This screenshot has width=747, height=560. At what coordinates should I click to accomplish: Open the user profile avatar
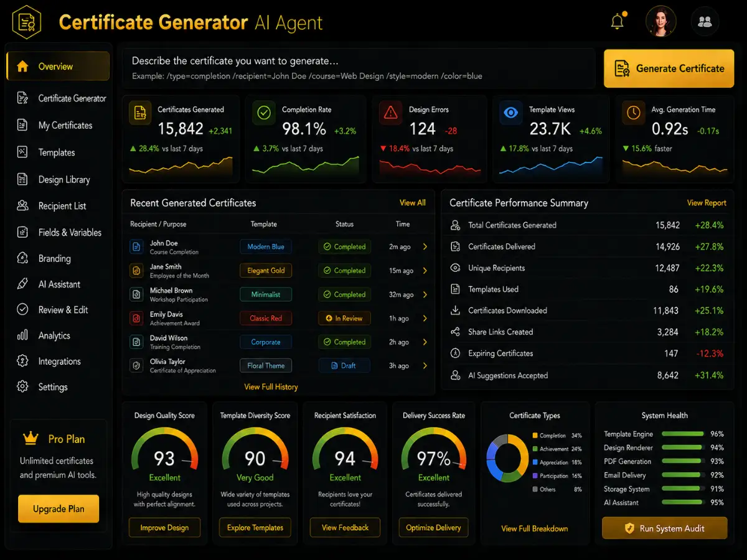[x=661, y=21]
